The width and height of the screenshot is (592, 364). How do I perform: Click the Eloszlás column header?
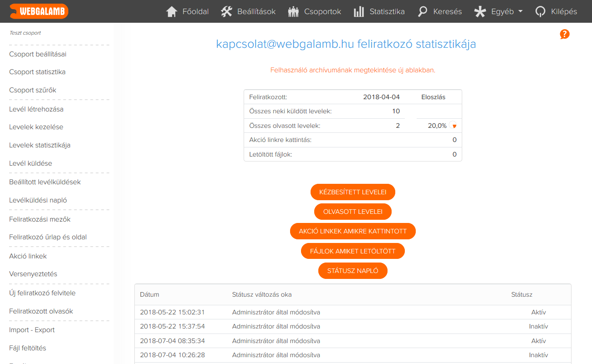[434, 97]
